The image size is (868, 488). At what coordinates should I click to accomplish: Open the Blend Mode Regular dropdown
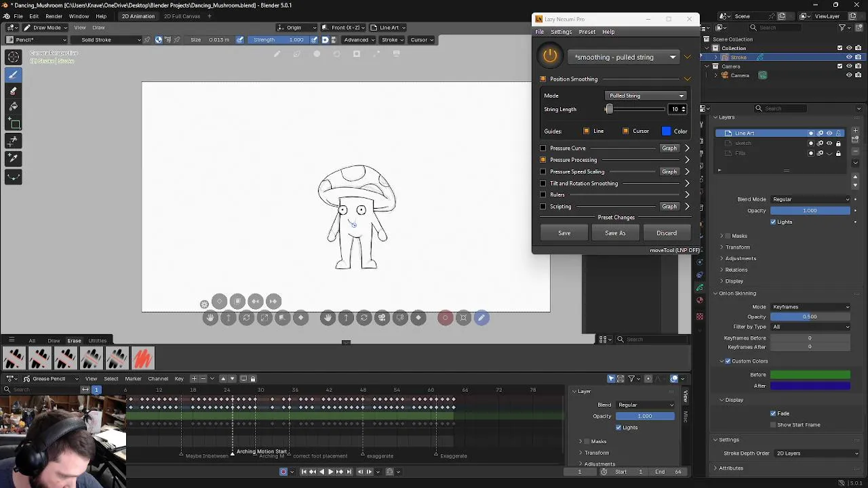pos(810,199)
